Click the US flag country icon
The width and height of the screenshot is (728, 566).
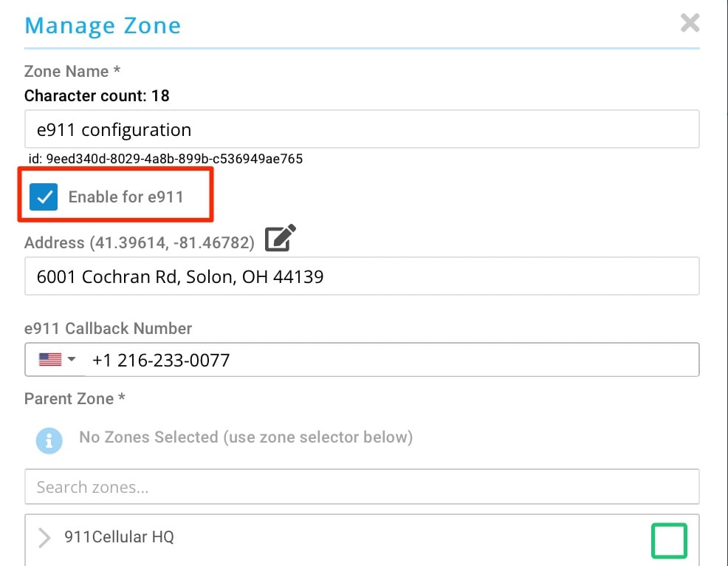click(x=50, y=360)
